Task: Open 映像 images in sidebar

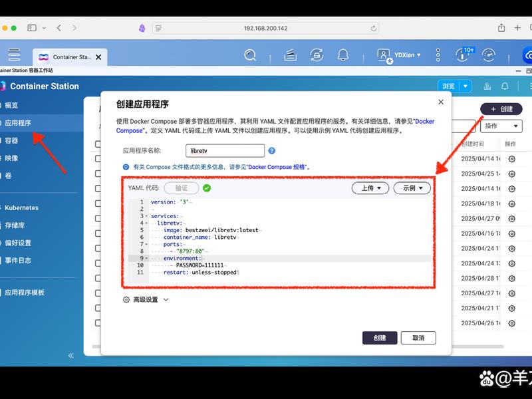Action: click(x=11, y=158)
